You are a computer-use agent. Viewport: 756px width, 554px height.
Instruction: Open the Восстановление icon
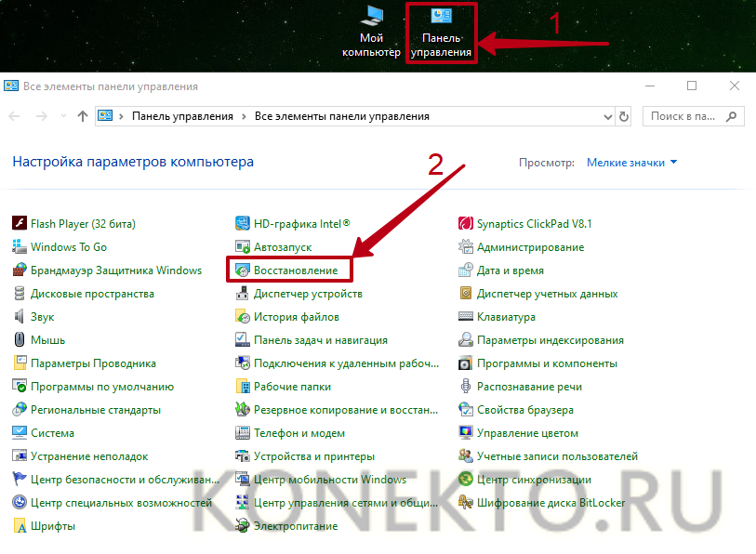tap(243, 270)
